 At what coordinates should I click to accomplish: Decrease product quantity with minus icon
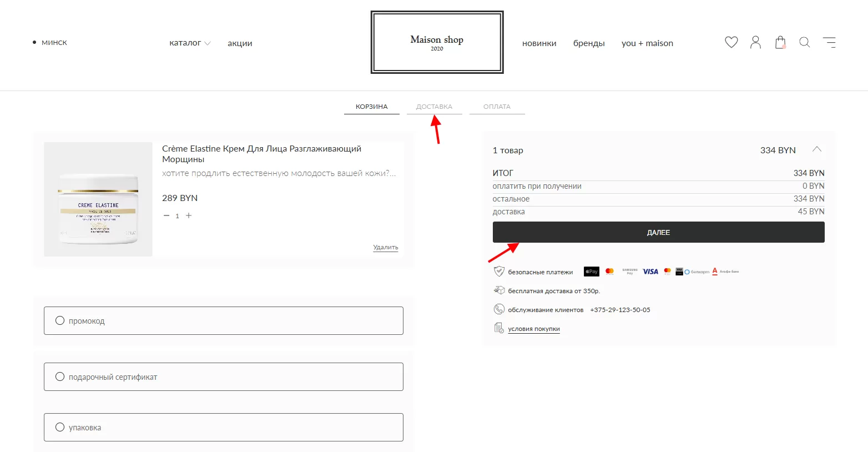coord(166,215)
